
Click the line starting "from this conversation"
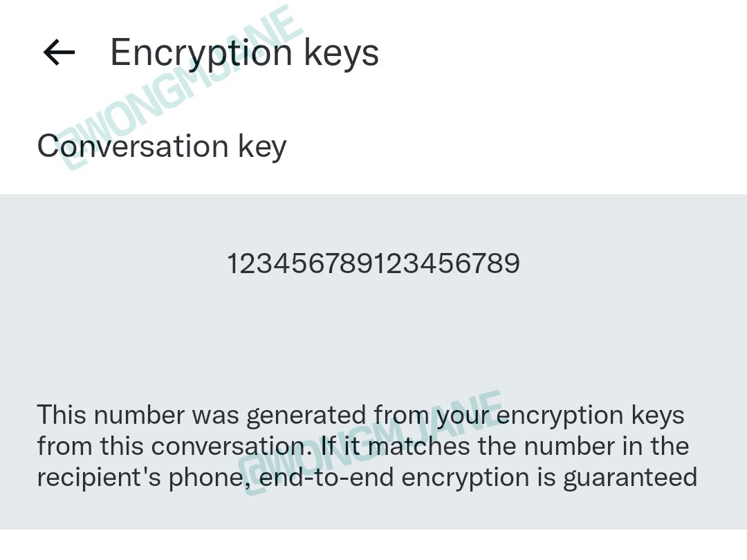pos(363,447)
